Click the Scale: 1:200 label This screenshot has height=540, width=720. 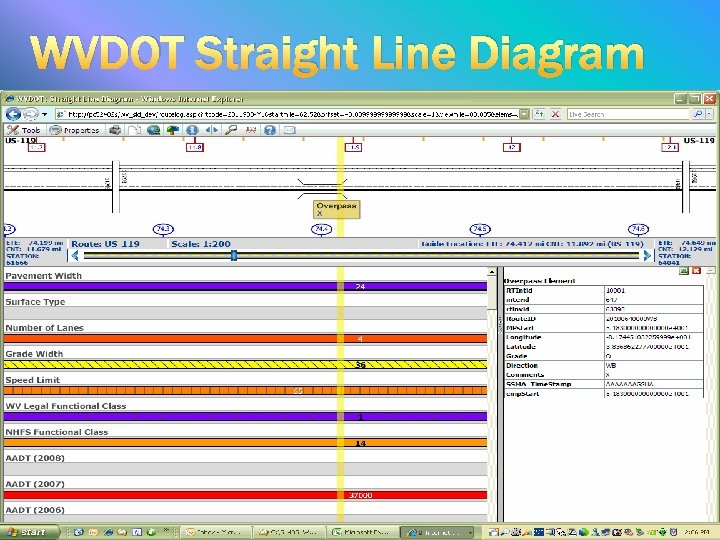coord(201,244)
